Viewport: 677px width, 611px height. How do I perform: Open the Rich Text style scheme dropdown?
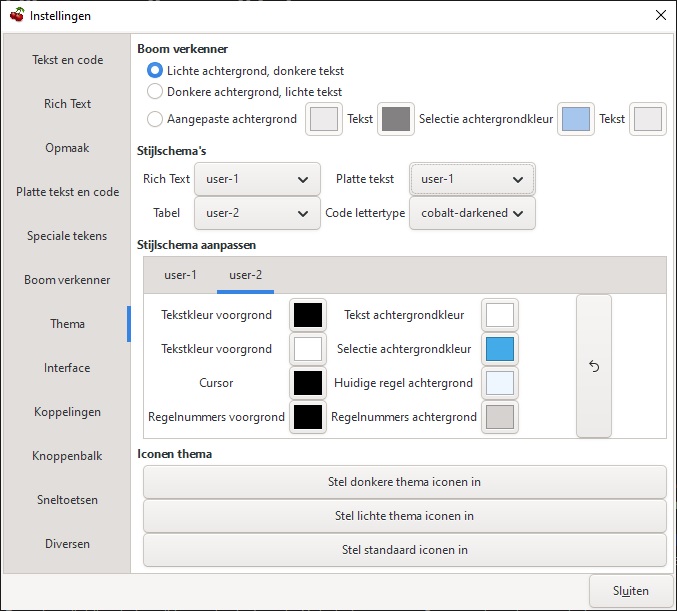pos(257,180)
